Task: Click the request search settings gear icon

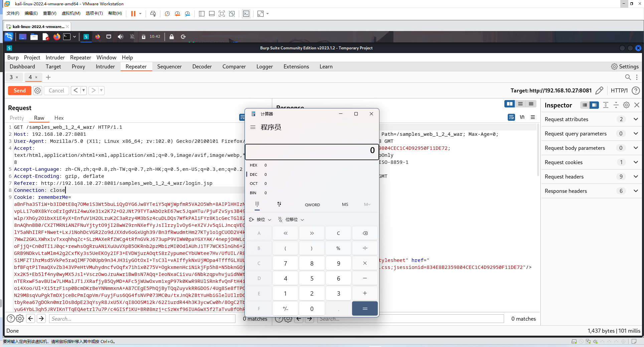Action: pyautogui.click(x=20, y=319)
